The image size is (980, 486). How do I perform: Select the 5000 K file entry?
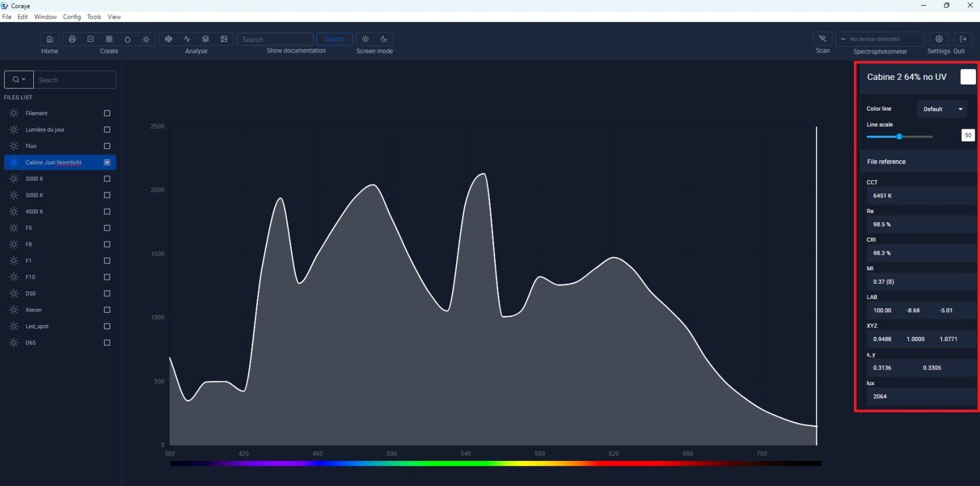[x=60, y=195]
